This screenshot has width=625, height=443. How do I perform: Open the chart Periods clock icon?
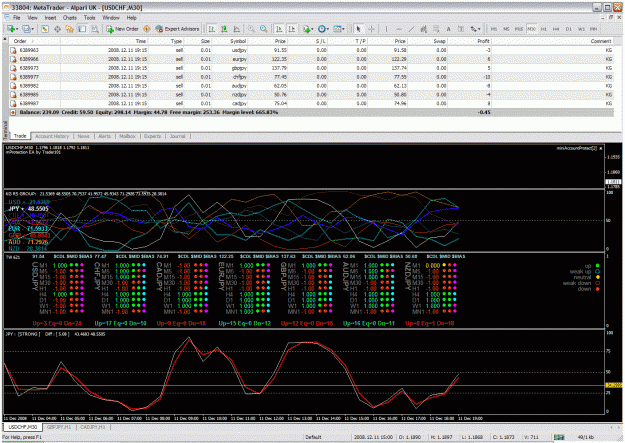coord(321,29)
